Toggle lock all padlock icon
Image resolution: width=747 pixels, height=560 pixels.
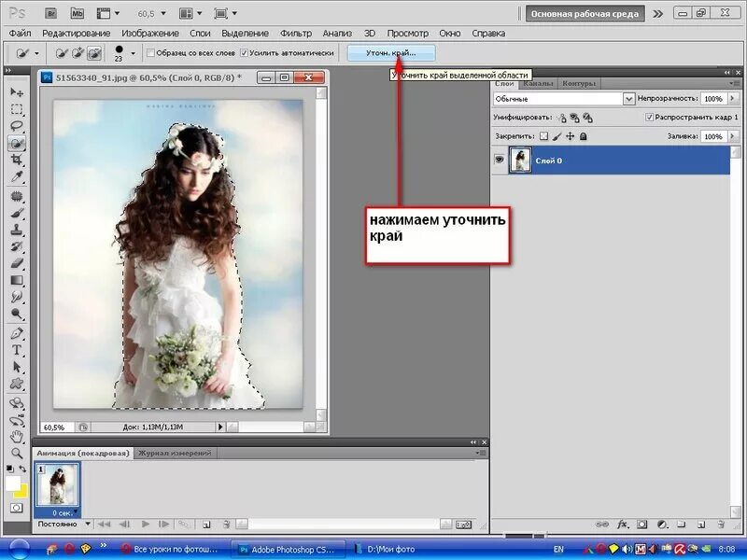tap(583, 136)
